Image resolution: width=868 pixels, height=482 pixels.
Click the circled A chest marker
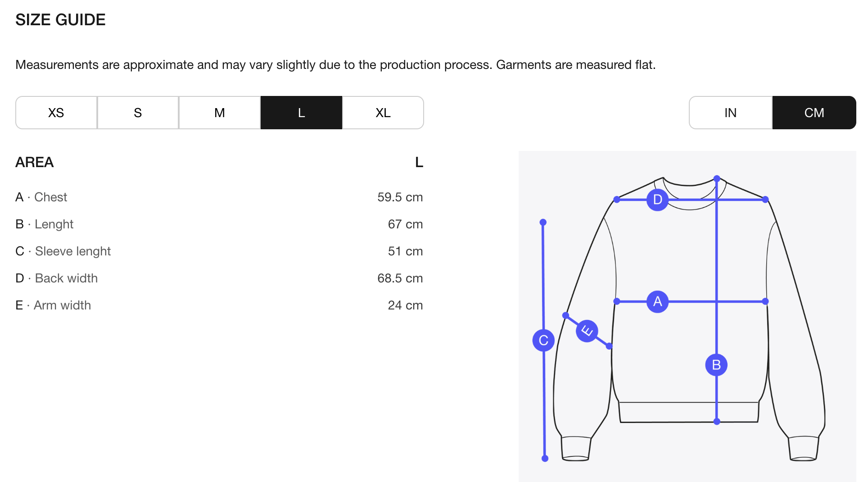point(657,301)
